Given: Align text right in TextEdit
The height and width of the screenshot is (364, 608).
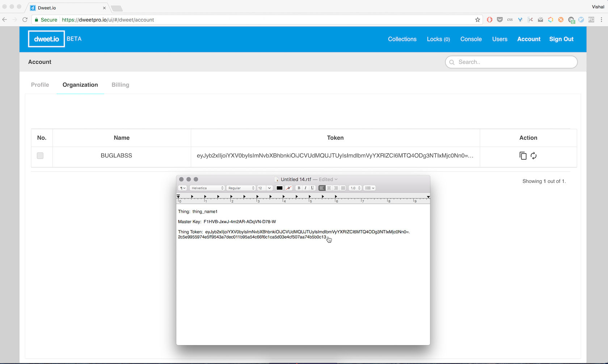Looking at the screenshot, I should [x=336, y=188].
